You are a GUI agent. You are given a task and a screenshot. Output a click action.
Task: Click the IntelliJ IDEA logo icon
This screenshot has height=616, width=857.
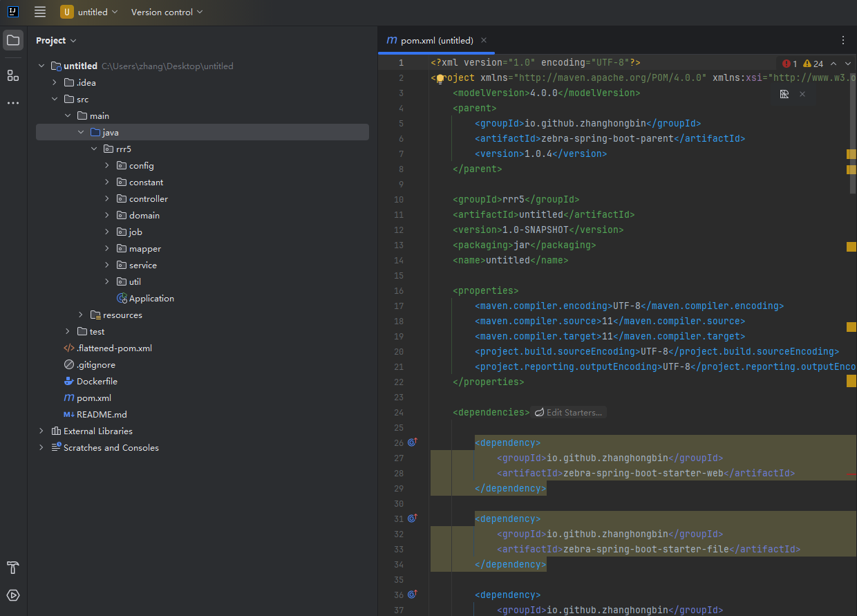(x=13, y=12)
